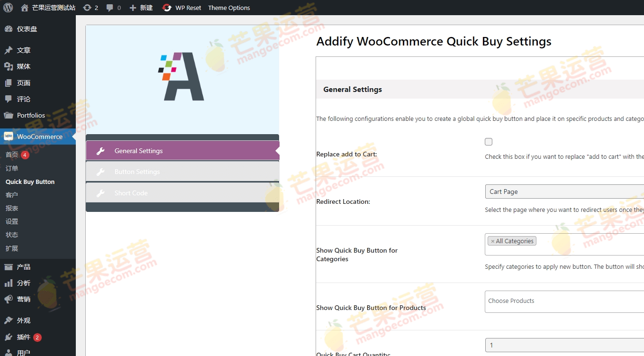644x356 pixels.
Task: Enable the Replace add to Cart checkbox
Action: pyautogui.click(x=489, y=141)
